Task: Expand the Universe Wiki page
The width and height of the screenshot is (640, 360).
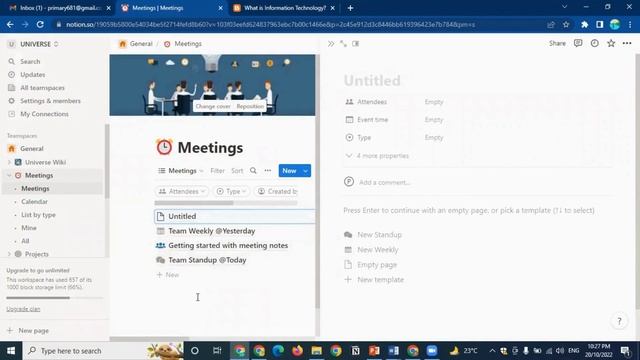Action: click(x=9, y=162)
